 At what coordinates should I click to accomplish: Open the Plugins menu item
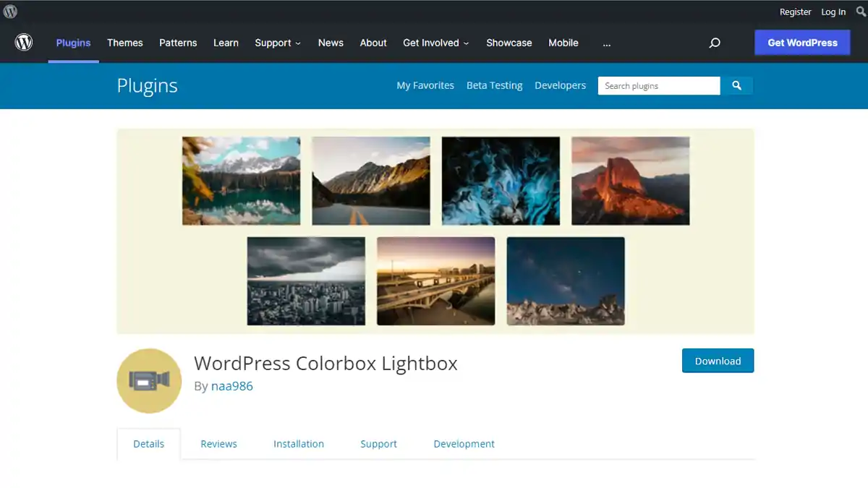tap(74, 43)
